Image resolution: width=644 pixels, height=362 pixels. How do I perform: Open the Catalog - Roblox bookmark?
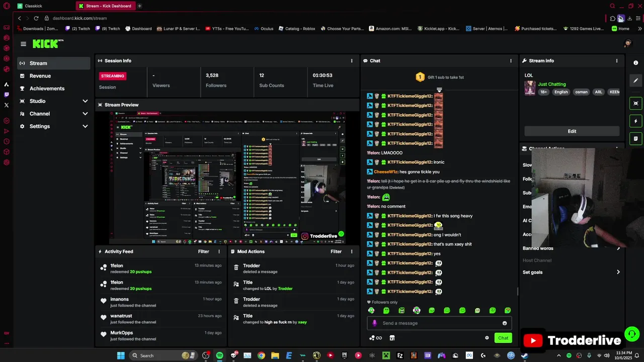tap(297, 29)
